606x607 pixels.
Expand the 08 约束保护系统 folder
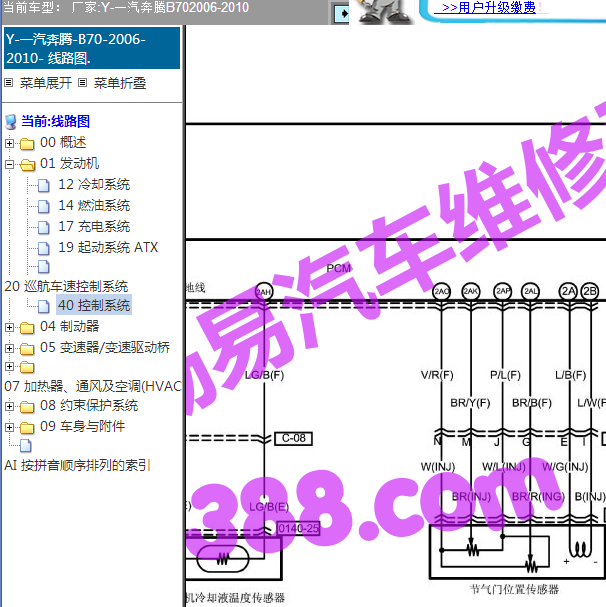9,406
